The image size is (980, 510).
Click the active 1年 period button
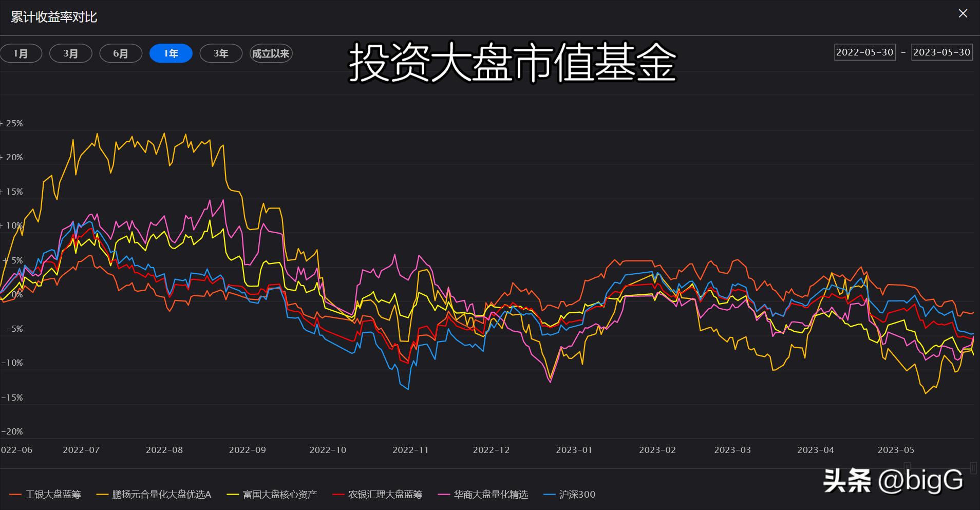point(171,53)
